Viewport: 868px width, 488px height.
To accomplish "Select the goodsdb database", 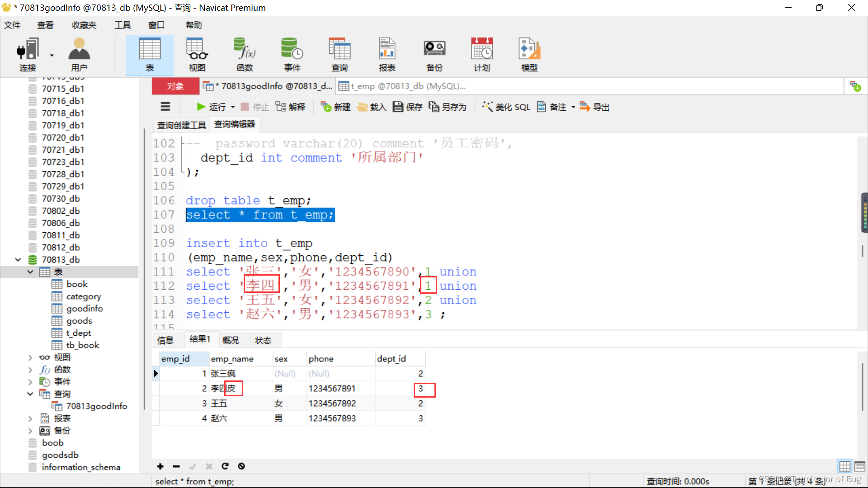I will (60, 455).
